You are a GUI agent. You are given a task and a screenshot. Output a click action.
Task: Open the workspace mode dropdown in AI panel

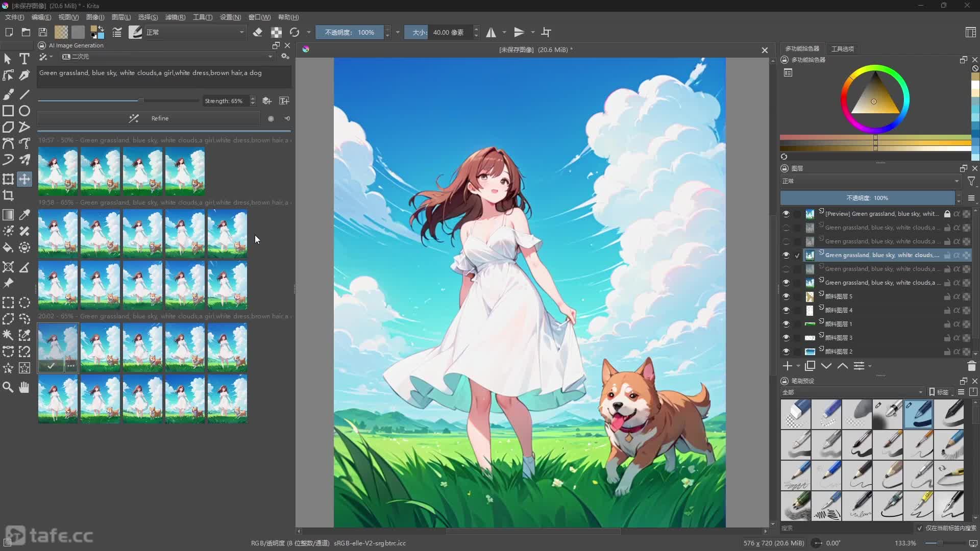[46, 57]
